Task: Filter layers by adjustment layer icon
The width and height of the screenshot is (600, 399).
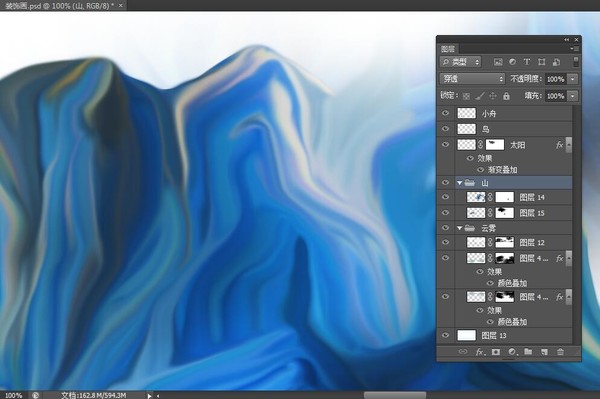Action: tap(512, 62)
